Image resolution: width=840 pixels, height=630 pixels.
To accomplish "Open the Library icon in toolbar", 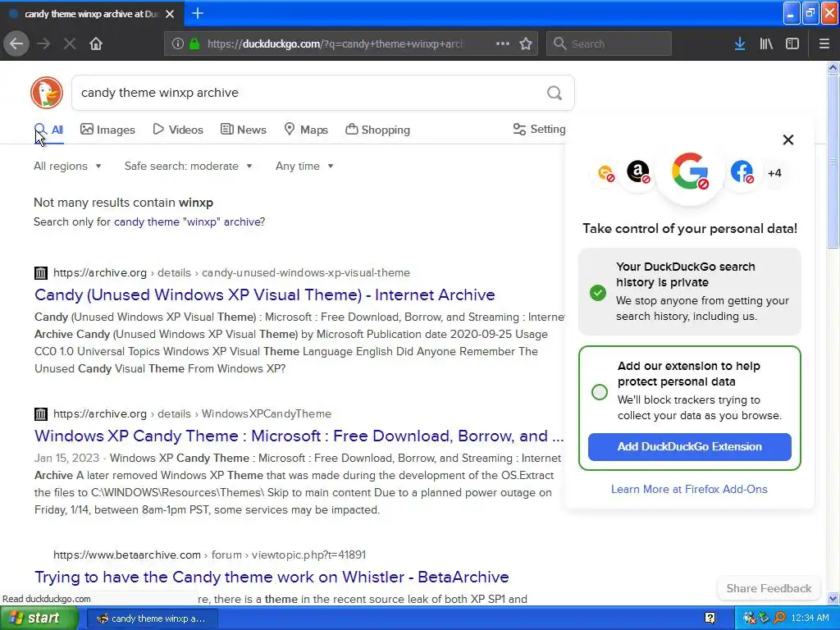I will click(766, 44).
